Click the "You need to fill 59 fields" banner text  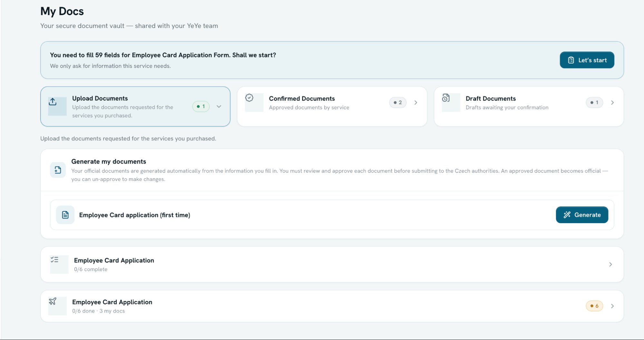163,55
